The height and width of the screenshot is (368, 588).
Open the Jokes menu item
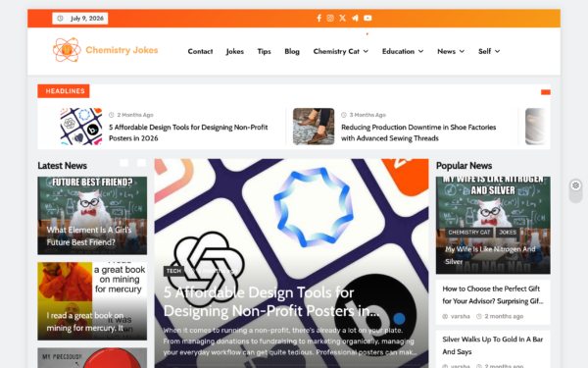coord(235,51)
